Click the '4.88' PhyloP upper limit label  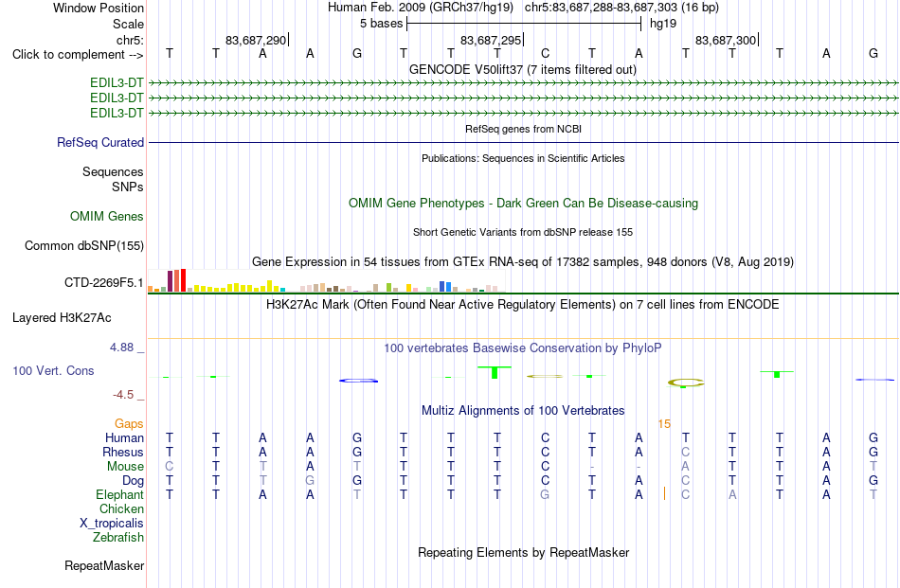coord(121,347)
